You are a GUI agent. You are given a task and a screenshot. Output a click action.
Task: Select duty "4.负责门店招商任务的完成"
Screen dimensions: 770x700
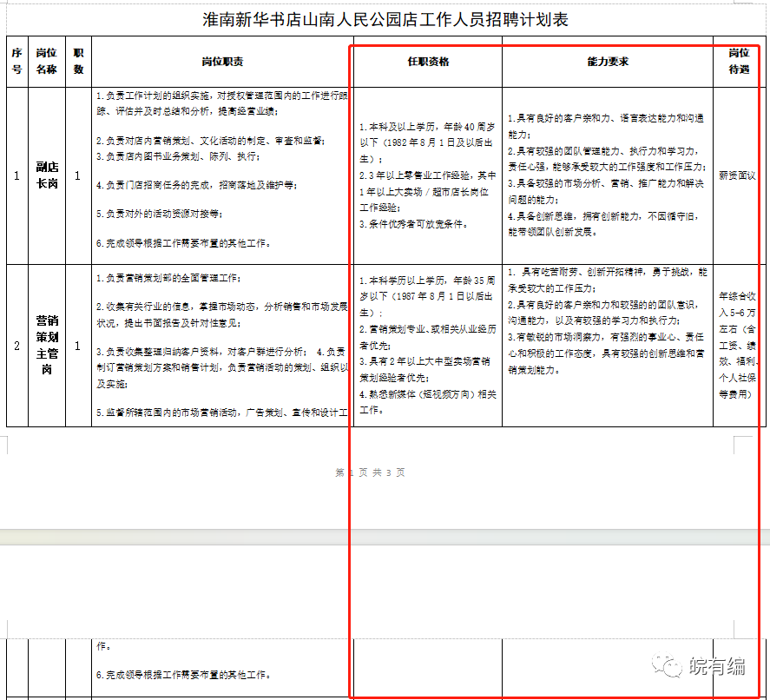click(196, 185)
